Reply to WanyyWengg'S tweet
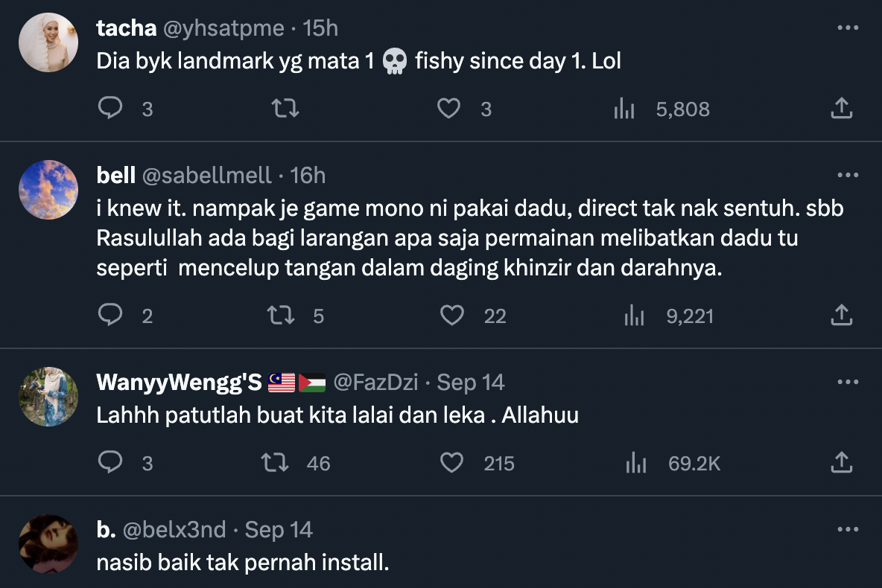 pos(110,464)
